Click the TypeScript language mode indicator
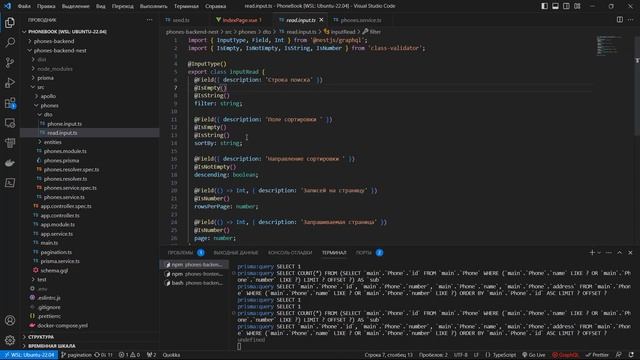Viewport: 640px width, 360px height. [501, 355]
